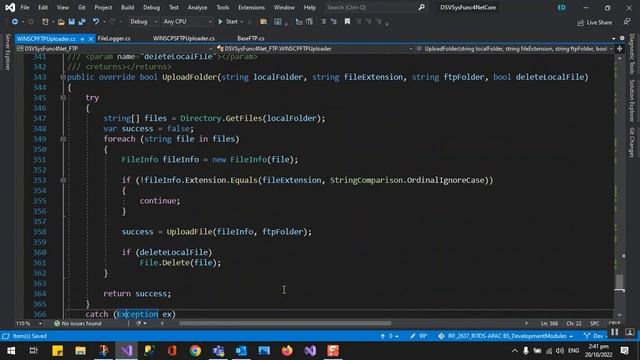Screen dimensions: 640x360
Task: Click the horizontal scrollbar at the editor bottom
Action: pos(285,323)
